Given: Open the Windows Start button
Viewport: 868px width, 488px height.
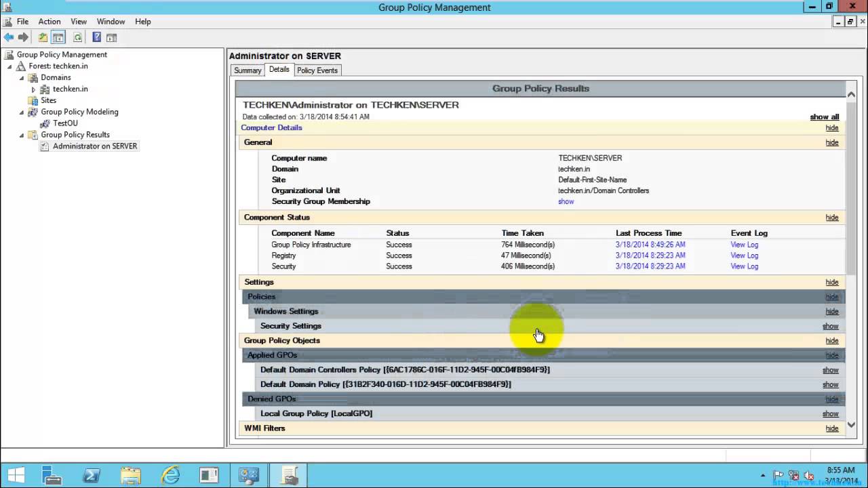Looking at the screenshot, I should [x=16, y=476].
